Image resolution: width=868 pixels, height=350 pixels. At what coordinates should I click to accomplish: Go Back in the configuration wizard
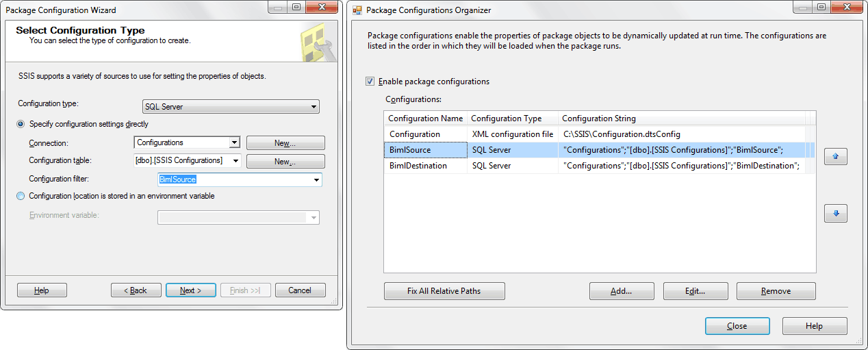136,290
